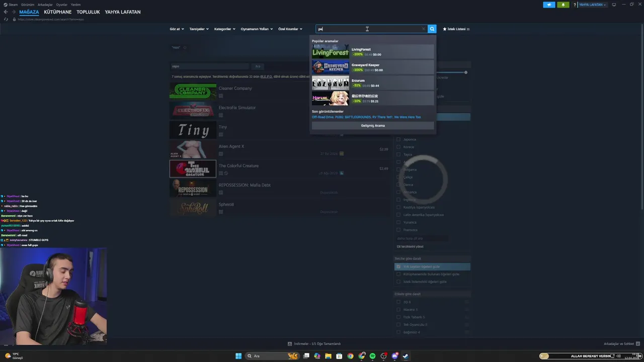Select the LivingForest suggestion
The image size is (644, 362).
pos(373,52)
